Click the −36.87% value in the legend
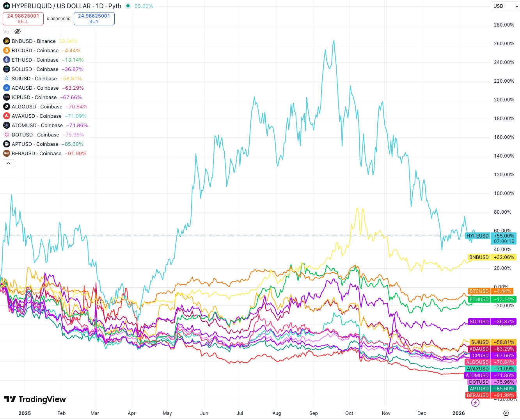This screenshot has width=520, height=420. (73, 69)
